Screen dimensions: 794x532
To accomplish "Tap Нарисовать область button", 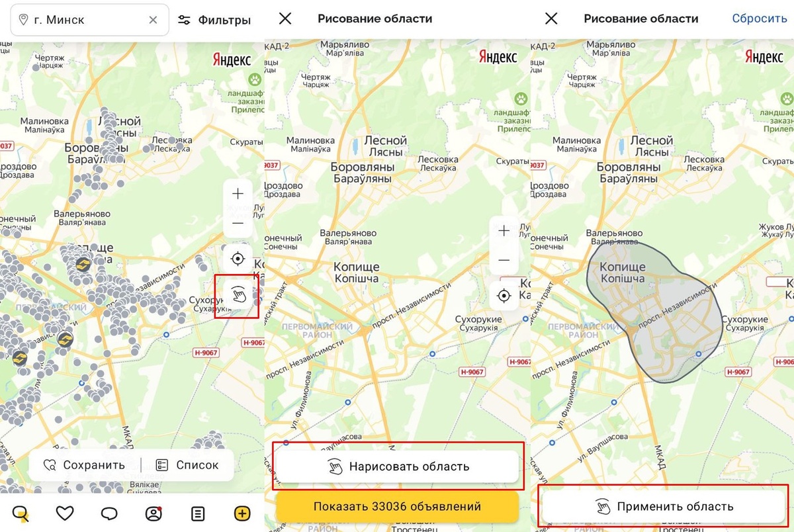I will point(397,466).
